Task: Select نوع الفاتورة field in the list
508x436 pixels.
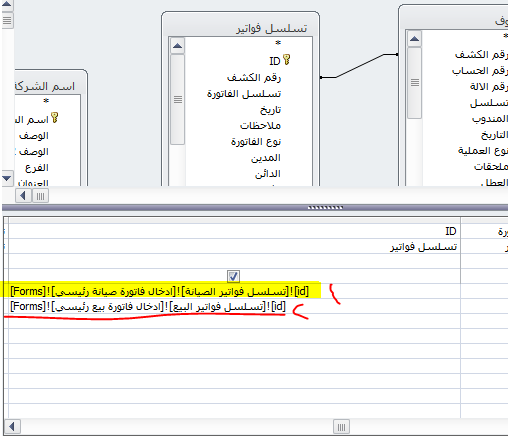Action: click(x=256, y=142)
